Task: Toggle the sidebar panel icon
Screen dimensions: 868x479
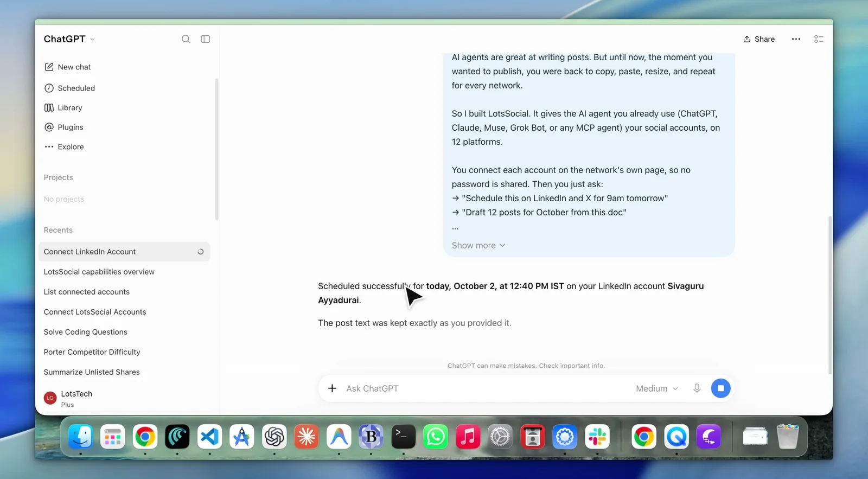Action: coord(206,39)
